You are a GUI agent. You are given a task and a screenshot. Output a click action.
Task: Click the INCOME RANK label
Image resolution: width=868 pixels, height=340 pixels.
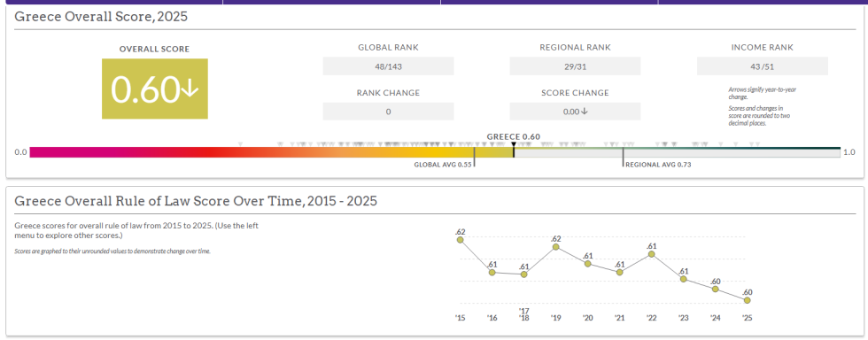click(x=763, y=48)
